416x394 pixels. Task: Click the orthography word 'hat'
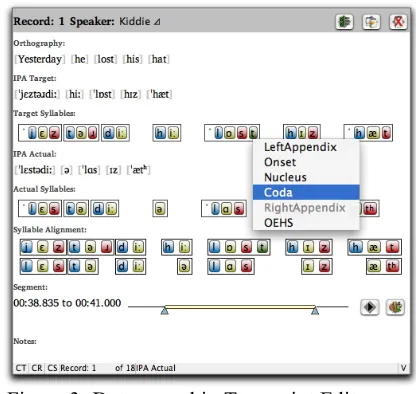[x=159, y=59]
